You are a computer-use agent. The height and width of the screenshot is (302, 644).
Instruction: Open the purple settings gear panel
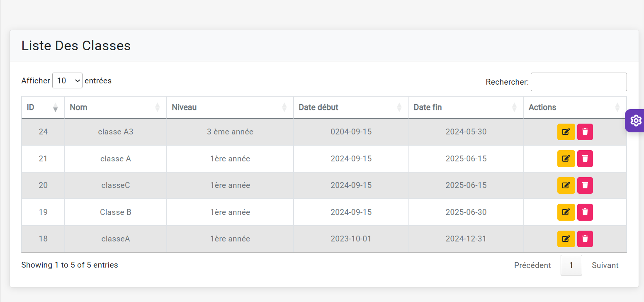click(x=635, y=121)
